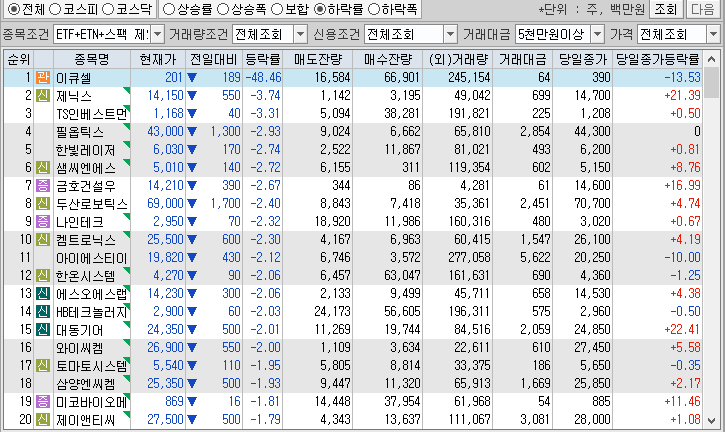
Task: Select the 하락폭 radio button
Action: tap(374, 9)
